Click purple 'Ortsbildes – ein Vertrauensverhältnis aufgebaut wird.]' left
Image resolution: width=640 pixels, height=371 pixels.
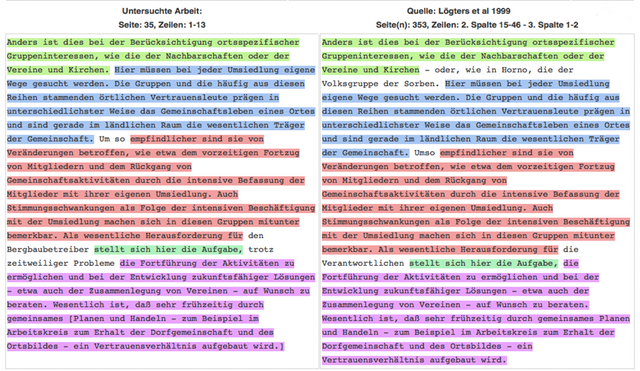coord(145,346)
